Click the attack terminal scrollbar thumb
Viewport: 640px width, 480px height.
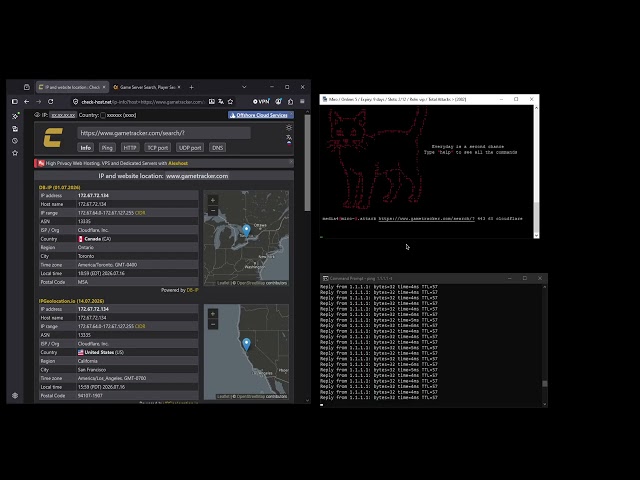[536, 217]
